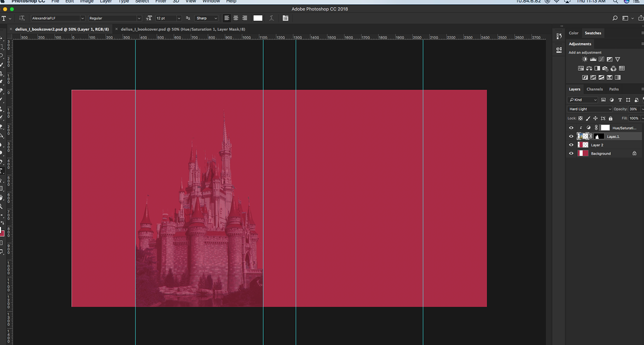This screenshot has height=345, width=644.
Task: Open the Type tool preset picker arrow
Action: tap(10, 18)
